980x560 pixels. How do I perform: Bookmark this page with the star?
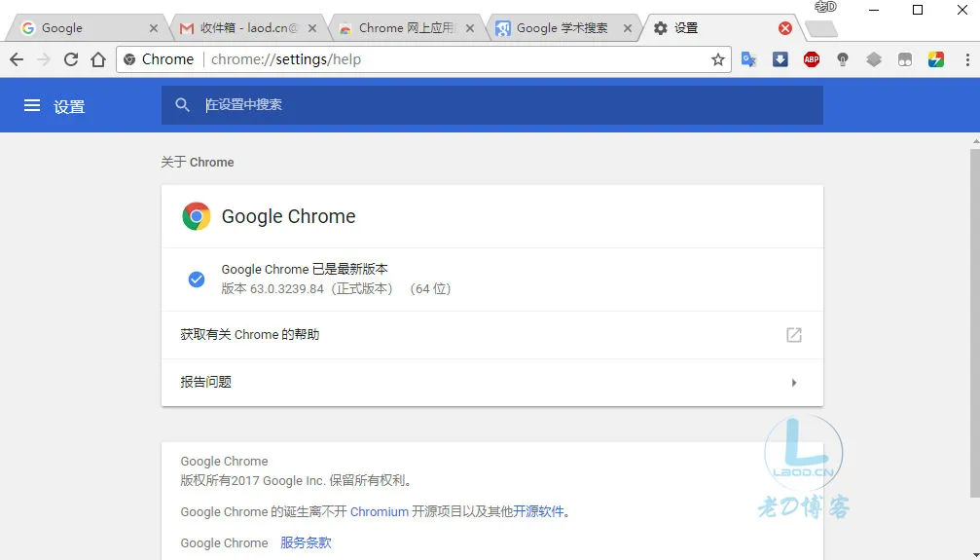(x=717, y=59)
